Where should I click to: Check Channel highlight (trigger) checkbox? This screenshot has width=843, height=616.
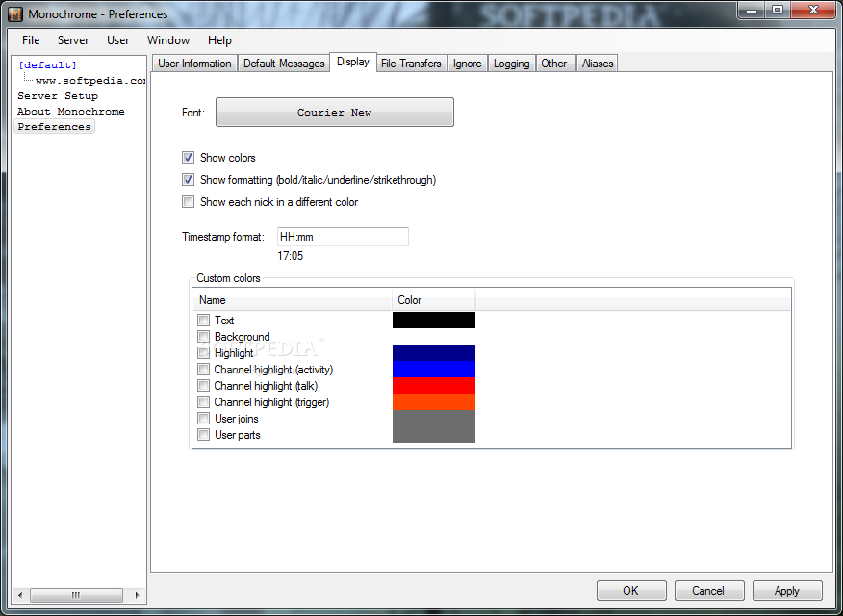click(203, 402)
